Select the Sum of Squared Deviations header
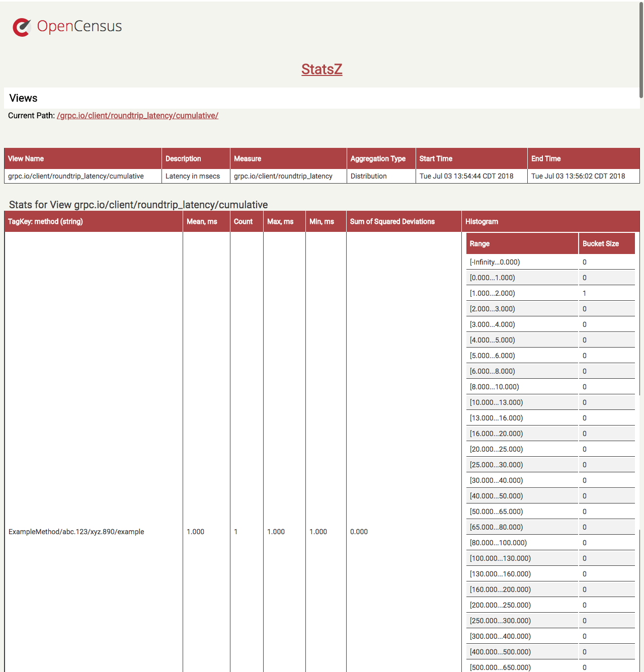This screenshot has height=672, width=644. click(392, 221)
